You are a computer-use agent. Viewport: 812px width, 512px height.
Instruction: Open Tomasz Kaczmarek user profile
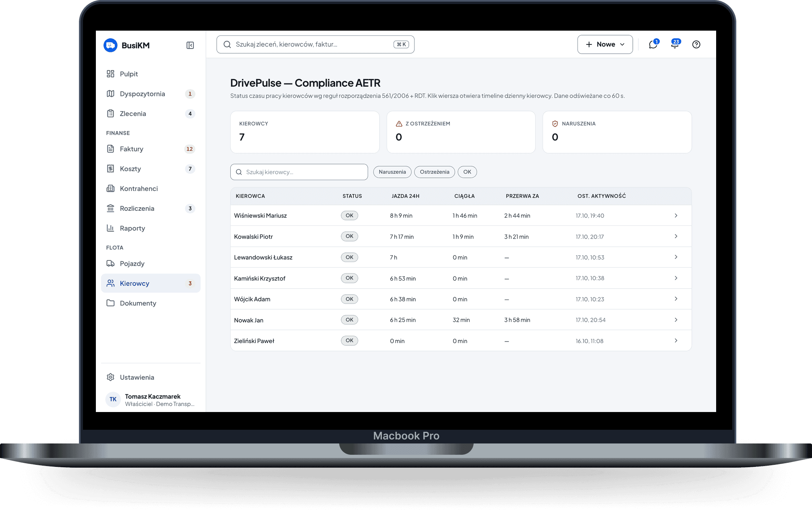tap(151, 400)
